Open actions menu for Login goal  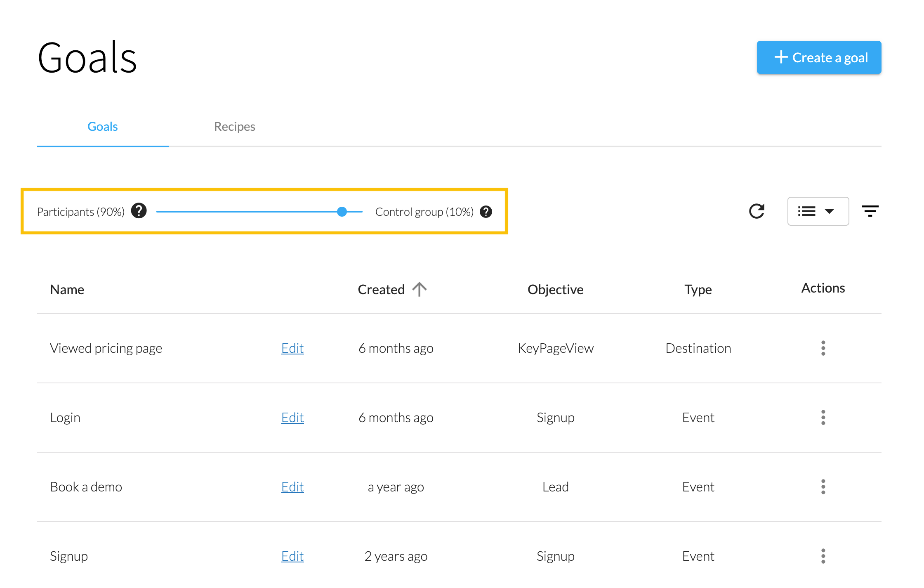[x=823, y=418]
